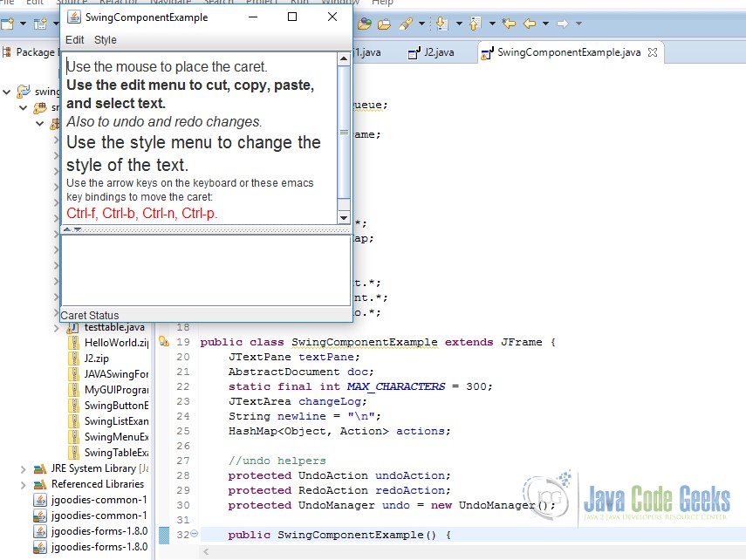
Task: Click the Referenced Libraries node icon
Action: click(39, 482)
